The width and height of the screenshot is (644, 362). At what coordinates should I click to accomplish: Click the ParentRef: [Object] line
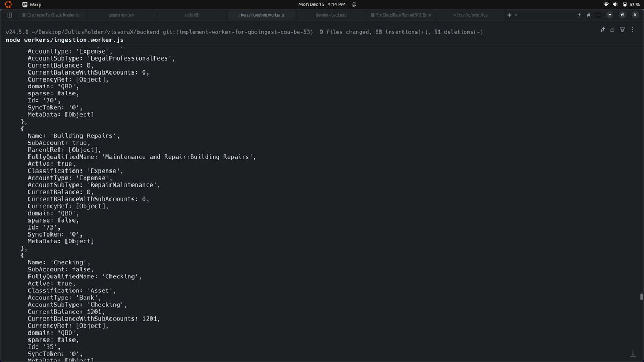pyautogui.click(x=64, y=150)
